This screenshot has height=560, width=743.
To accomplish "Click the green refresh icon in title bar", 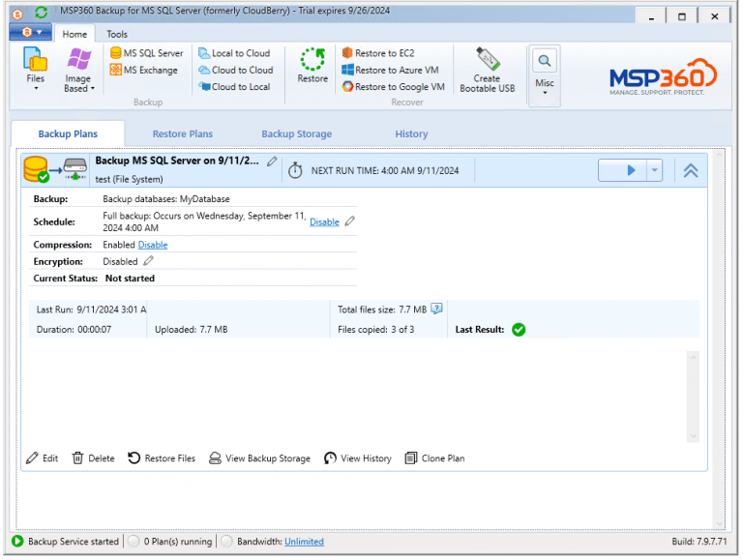I will tap(41, 13).
